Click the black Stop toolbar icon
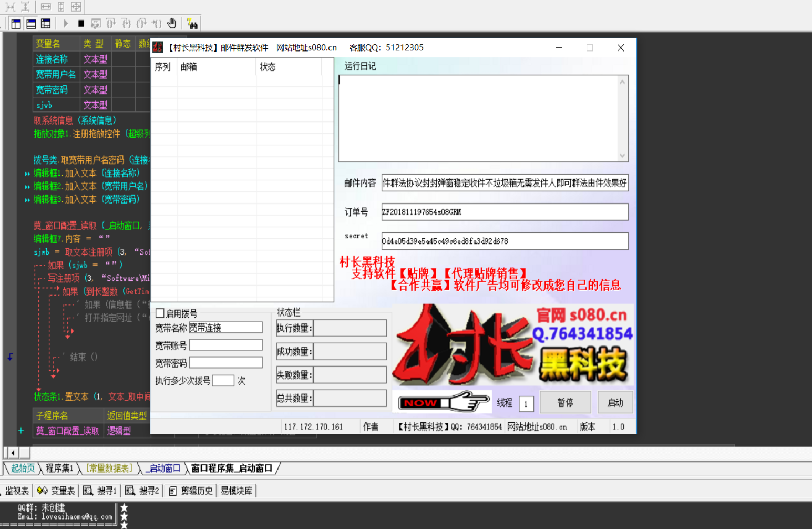Image resolution: width=812 pixels, height=529 pixels. coord(81,24)
